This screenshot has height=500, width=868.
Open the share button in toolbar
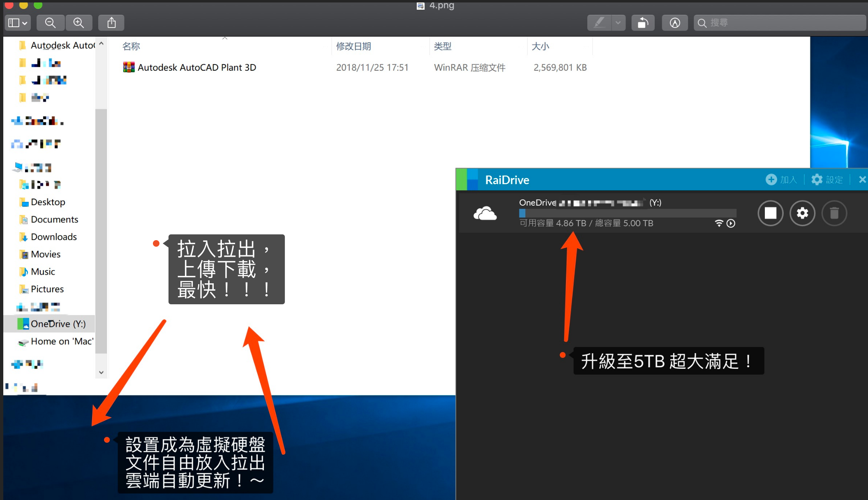111,23
